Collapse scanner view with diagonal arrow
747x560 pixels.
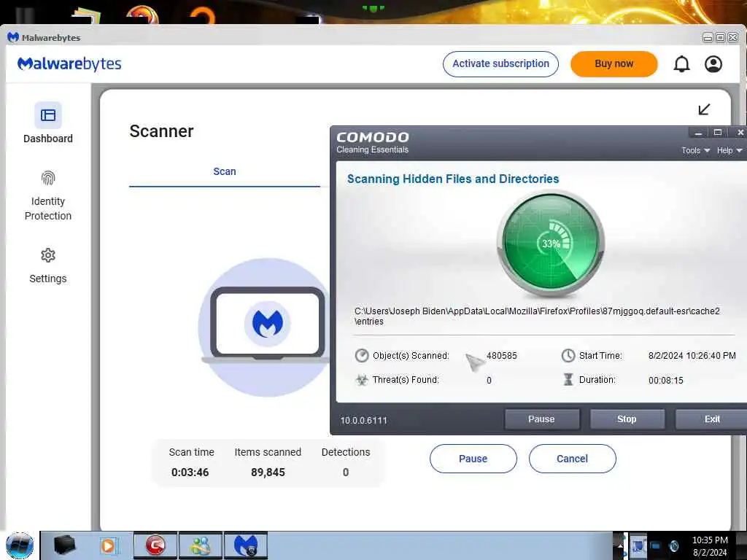pyautogui.click(x=704, y=109)
